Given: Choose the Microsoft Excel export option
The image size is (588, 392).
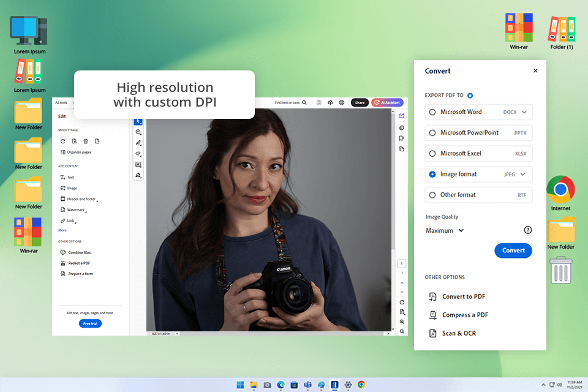Looking at the screenshot, I should pos(461,154).
